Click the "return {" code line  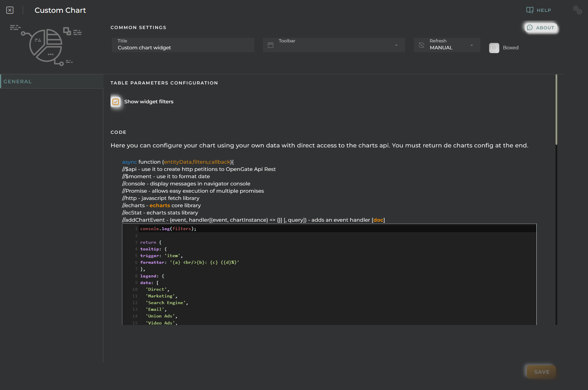click(151, 242)
